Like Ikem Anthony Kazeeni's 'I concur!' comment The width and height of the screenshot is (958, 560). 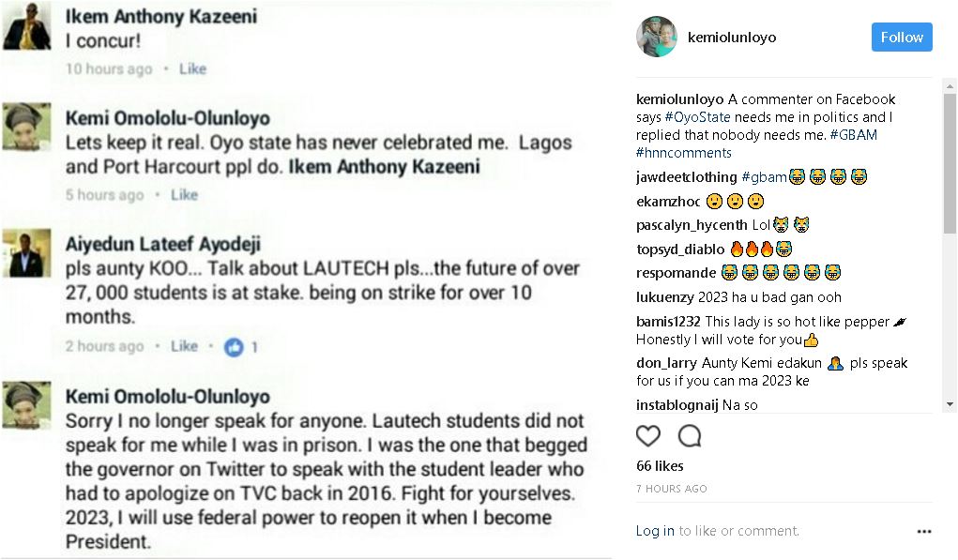point(192,68)
